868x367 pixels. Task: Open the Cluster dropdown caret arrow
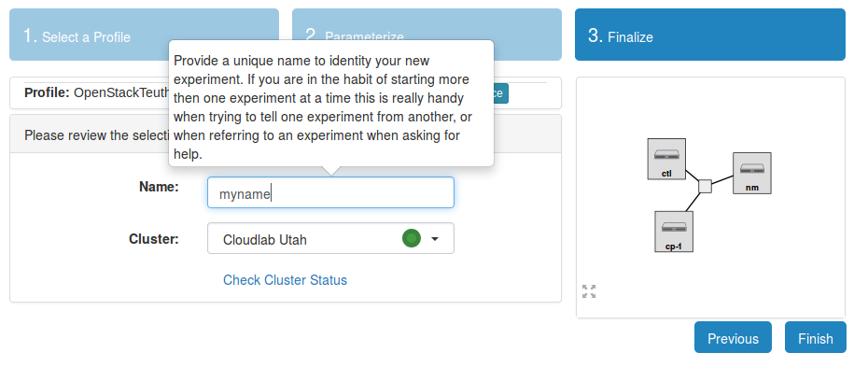click(435, 239)
